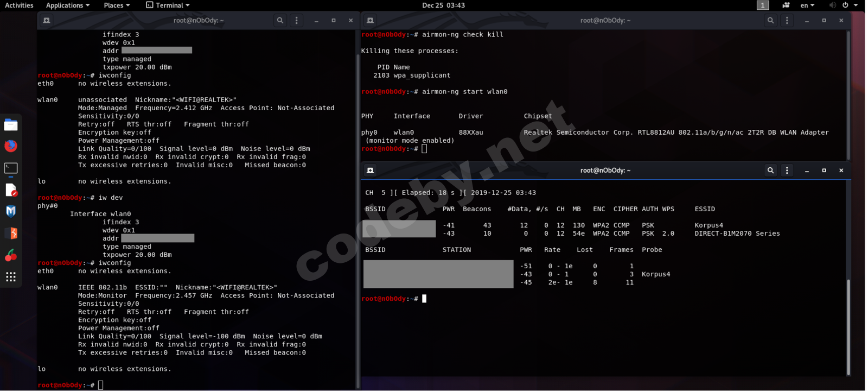Add a new tab in bottom-right terminal
The image size is (868, 391).
coord(371,171)
